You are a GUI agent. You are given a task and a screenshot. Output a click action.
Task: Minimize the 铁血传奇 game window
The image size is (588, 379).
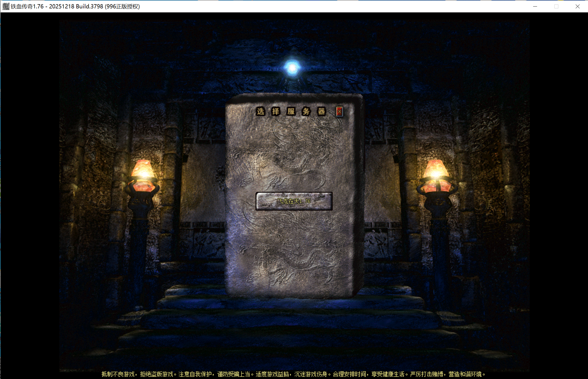(x=535, y=6)
